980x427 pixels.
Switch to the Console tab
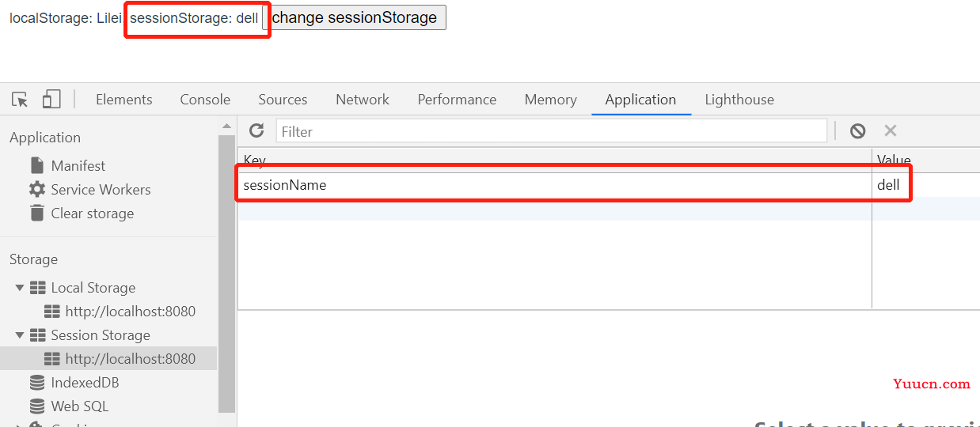coord(205,100)
